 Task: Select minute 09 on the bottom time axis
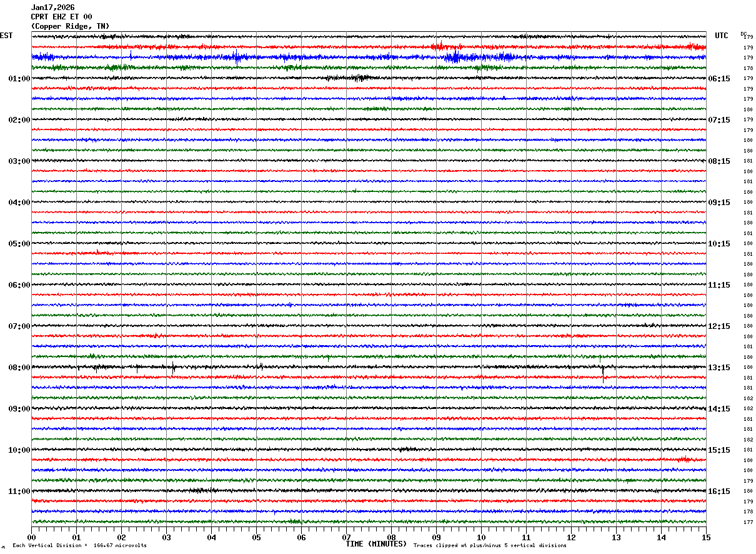point(436,537)
